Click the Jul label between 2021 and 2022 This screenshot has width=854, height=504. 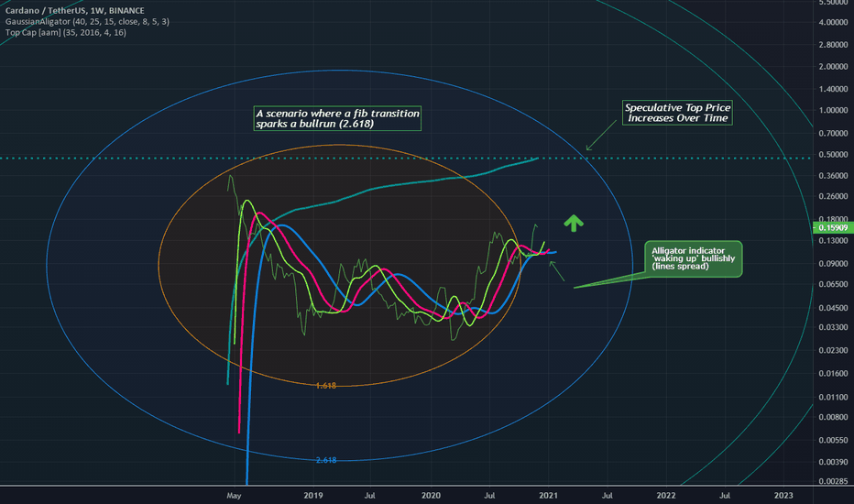[x=607, y=495]
